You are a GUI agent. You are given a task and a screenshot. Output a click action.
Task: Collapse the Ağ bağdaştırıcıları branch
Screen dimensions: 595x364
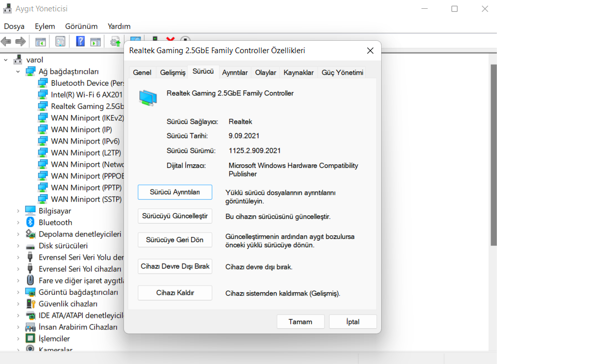[18, 71]
